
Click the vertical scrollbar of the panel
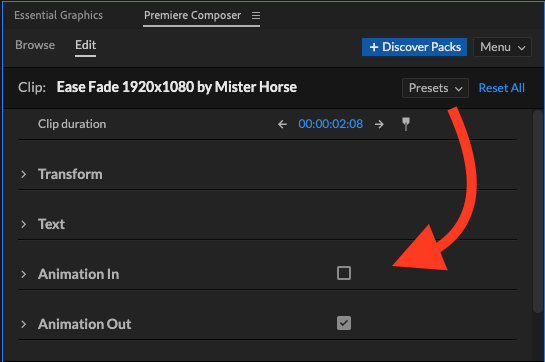point(538,211)
